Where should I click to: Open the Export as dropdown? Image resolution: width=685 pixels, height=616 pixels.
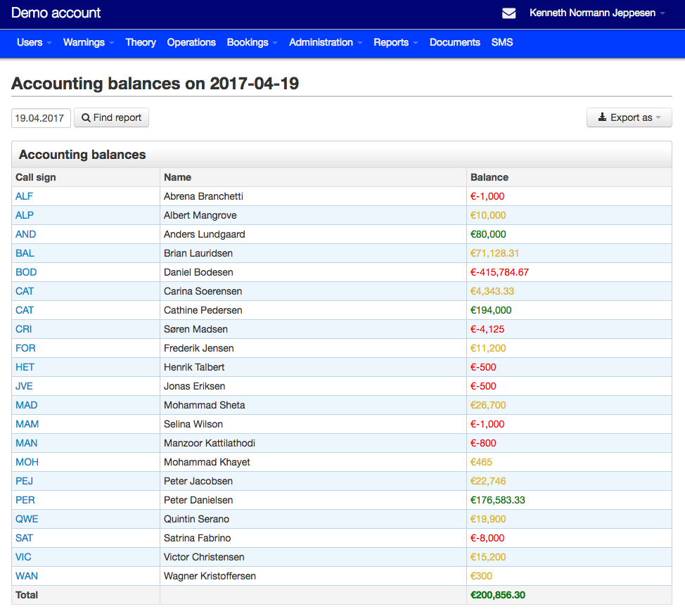click(629, 117)
